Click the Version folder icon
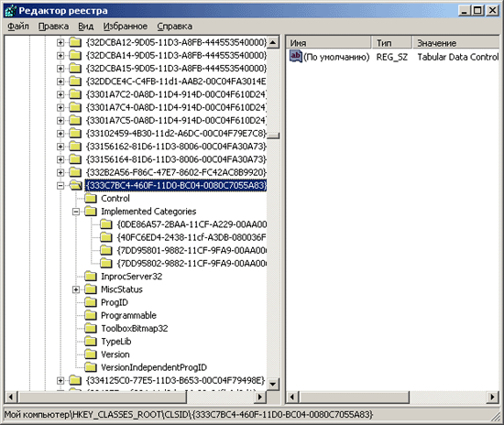Screen dimensions: 504x425 91,354
